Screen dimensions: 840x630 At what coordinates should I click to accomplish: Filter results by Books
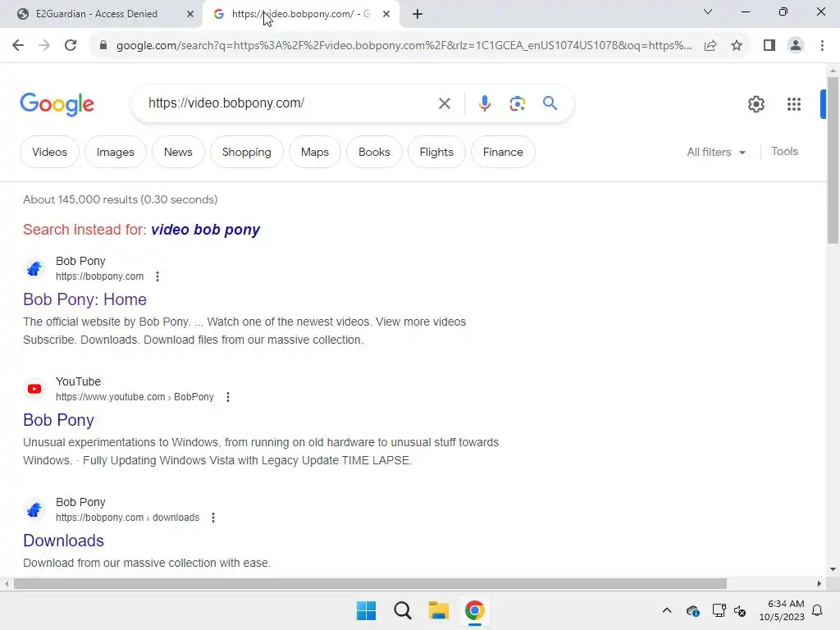[x=374, y=152]
